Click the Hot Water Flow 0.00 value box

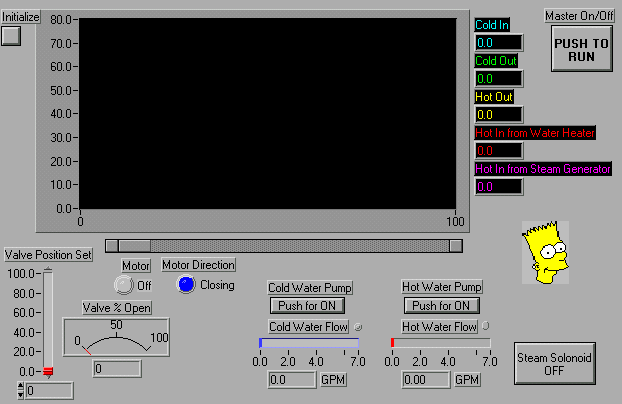tap(426, 380)
